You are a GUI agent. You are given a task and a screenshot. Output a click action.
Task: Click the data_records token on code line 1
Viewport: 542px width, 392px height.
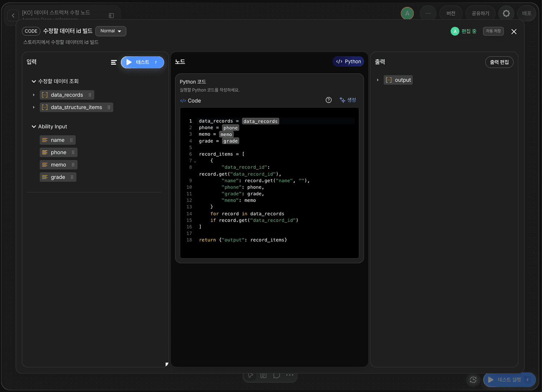tap(260, 121)
